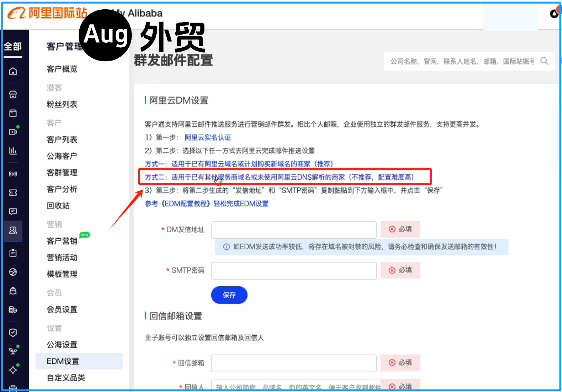Open 模板管理 menu item
562x392 pixels.
(x=62, y=274)
